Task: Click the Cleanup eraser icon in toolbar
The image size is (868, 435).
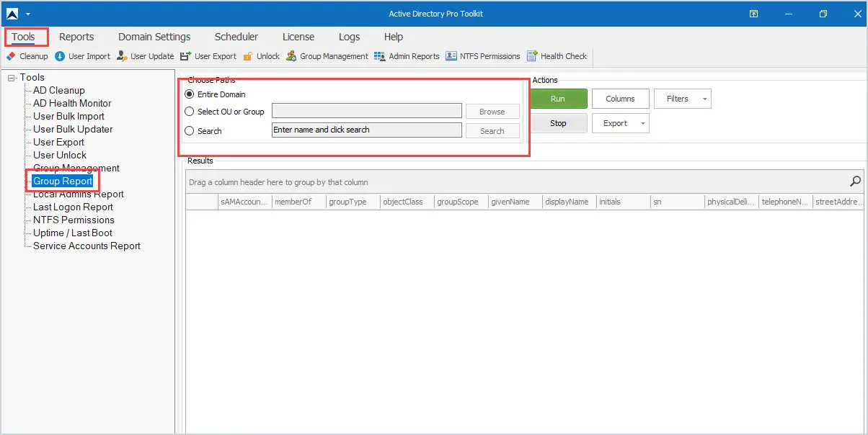Action: (x=11, y=56)
